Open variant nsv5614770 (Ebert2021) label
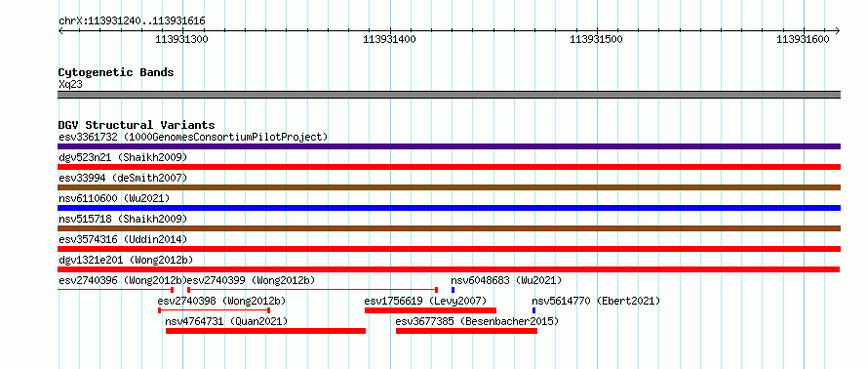Viewport: 868px width, 369px height. point(596,301)
